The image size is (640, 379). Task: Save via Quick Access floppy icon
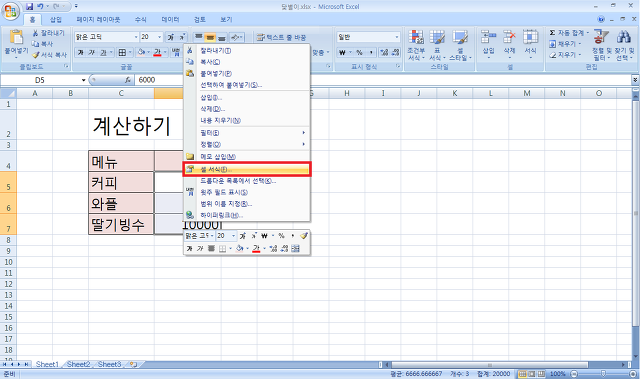click(x=29, y=7)
